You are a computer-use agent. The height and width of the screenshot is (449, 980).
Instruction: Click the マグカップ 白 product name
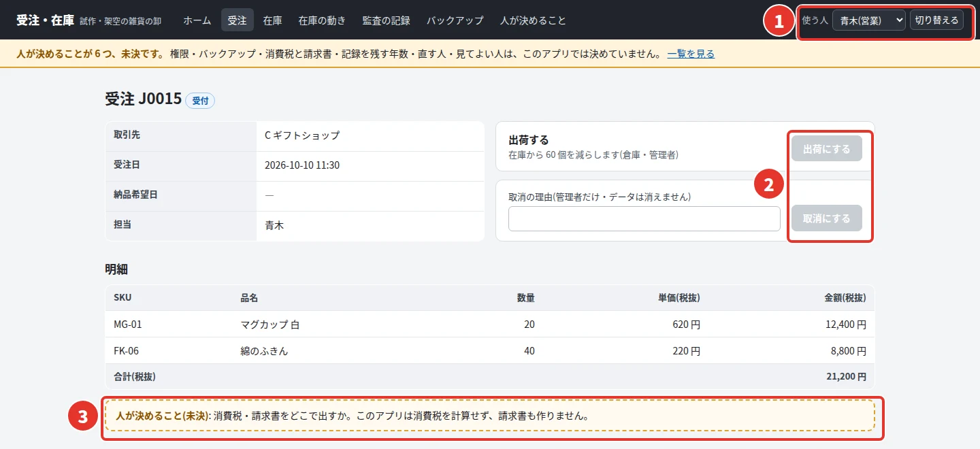coord(270,325)
